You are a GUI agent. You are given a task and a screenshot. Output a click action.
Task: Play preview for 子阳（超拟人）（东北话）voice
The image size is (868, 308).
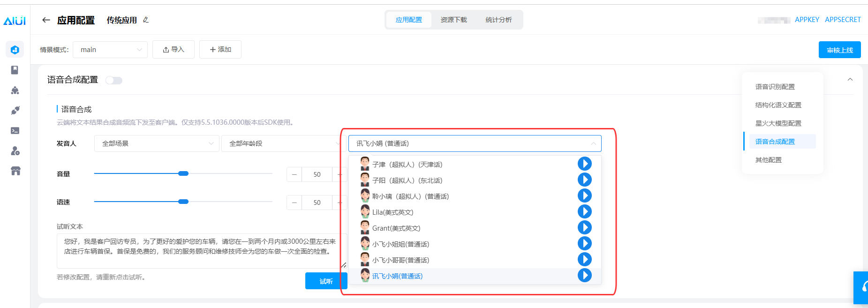pos(584,180)
